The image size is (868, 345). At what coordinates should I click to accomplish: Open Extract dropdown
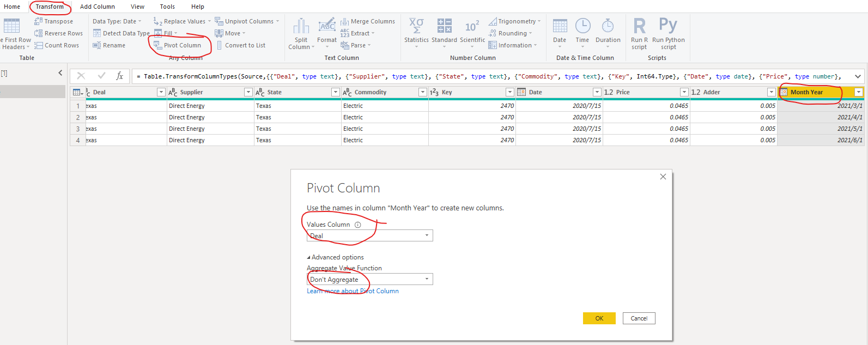[x=357, y=33]
